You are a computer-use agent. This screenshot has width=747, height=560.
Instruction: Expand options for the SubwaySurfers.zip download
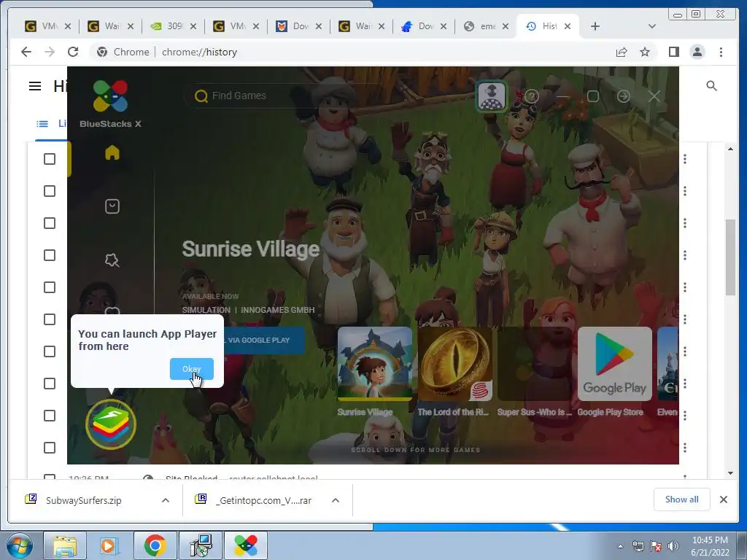click(166, 500)
